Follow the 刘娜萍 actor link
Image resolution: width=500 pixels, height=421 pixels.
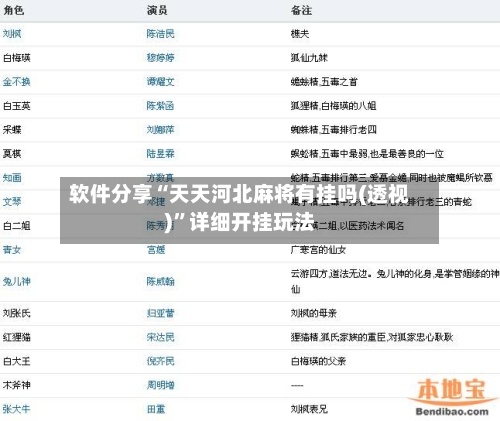(160, 130)
